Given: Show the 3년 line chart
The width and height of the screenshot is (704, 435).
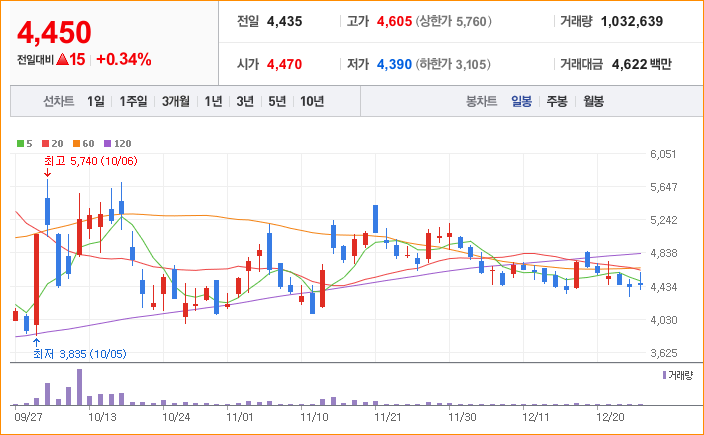Looking at the screenshot, I should coord(245,101).
